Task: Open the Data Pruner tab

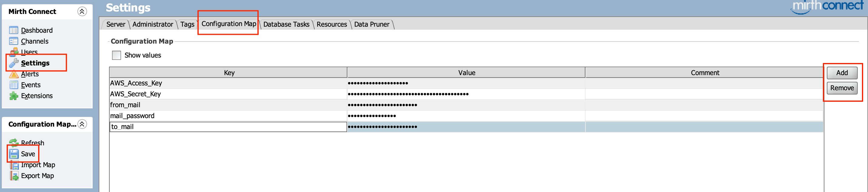Action: (x=372, y=24)
